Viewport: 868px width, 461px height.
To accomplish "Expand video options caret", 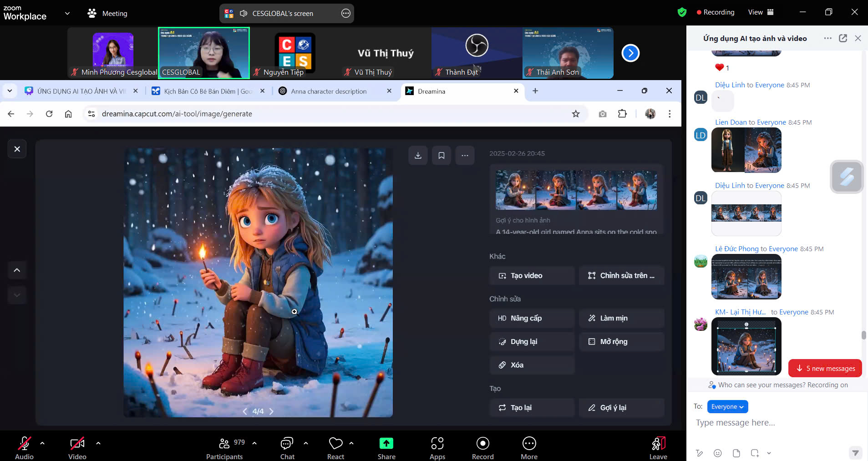I will (x=98, y=443).
